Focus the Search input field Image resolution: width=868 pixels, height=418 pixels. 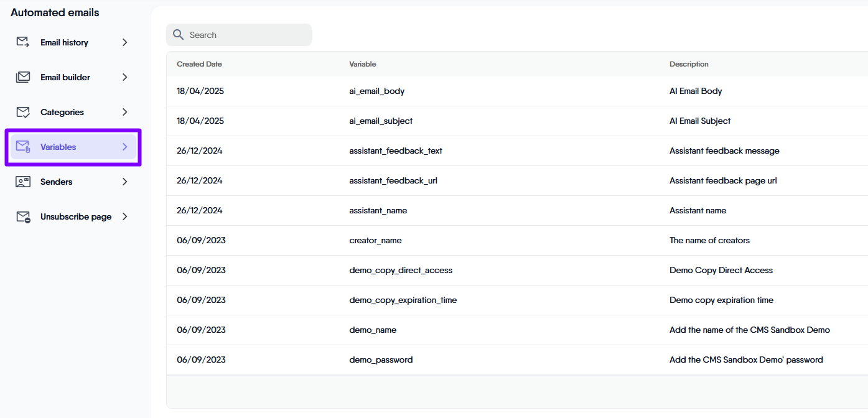point(246,35)
